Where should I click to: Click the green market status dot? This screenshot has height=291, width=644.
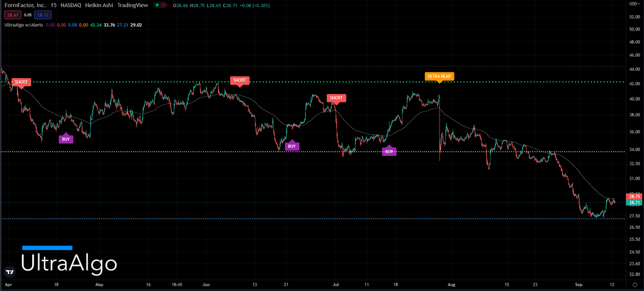point(157,5)
